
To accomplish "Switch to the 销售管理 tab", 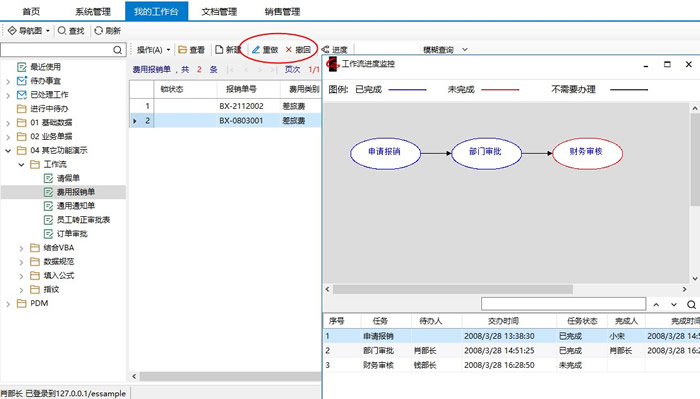I will [x=282, y=12].
